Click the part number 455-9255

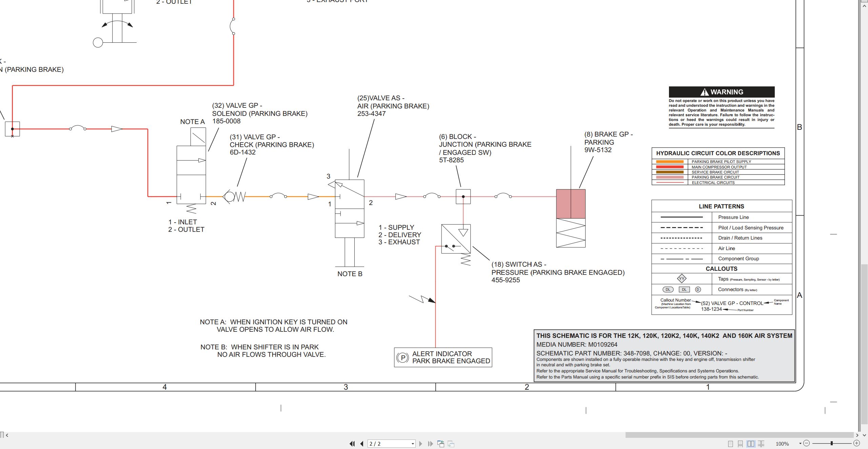(x=506, y=280)
